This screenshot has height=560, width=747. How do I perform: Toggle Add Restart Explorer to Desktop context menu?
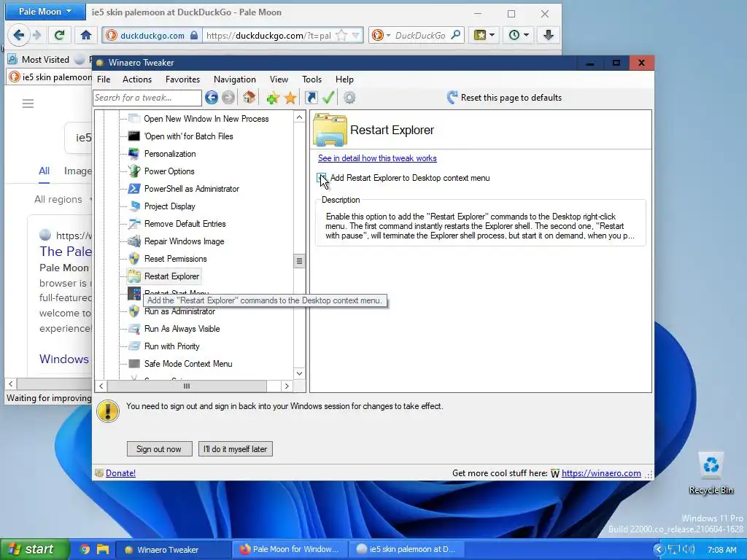(x=322, y=178)
